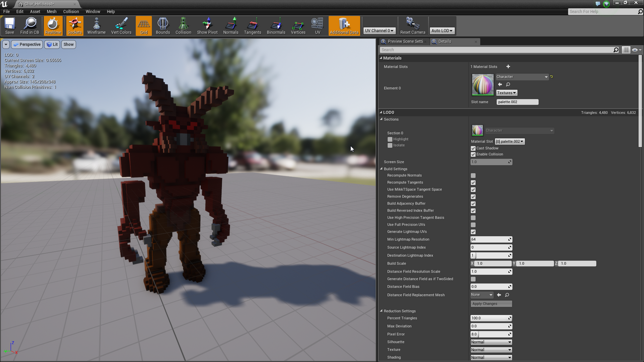The width and height of the screenshot is (644, 362).
Task: Open Silhouette Normal dropdown
Action: 491,342
